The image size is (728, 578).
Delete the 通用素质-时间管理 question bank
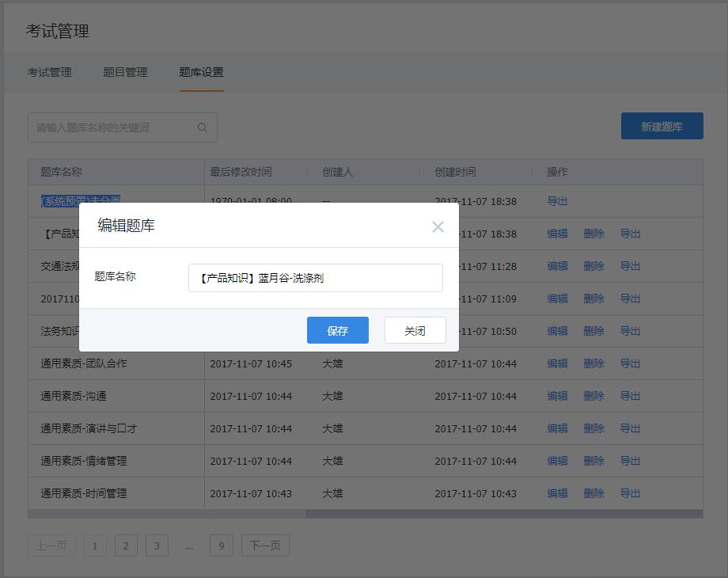[x=593, y=493]
